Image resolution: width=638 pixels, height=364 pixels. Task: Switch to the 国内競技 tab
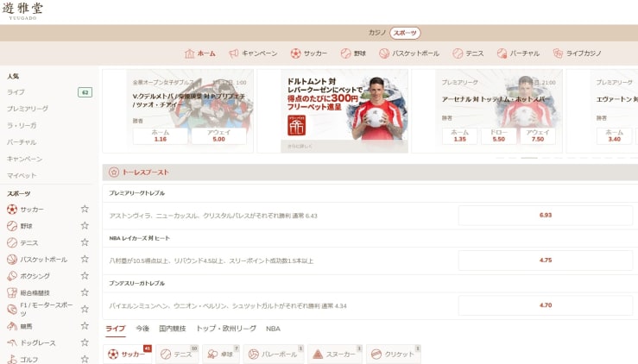173,329
